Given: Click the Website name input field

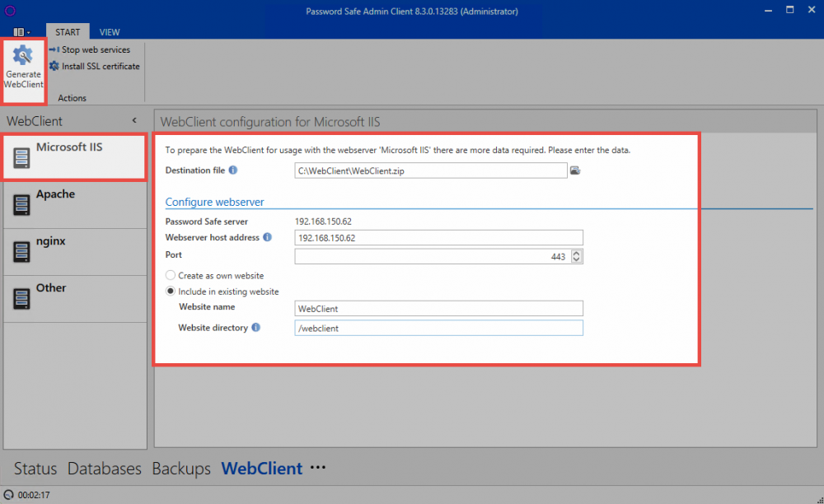Looking at the screenshot, I should coord(438,309).
